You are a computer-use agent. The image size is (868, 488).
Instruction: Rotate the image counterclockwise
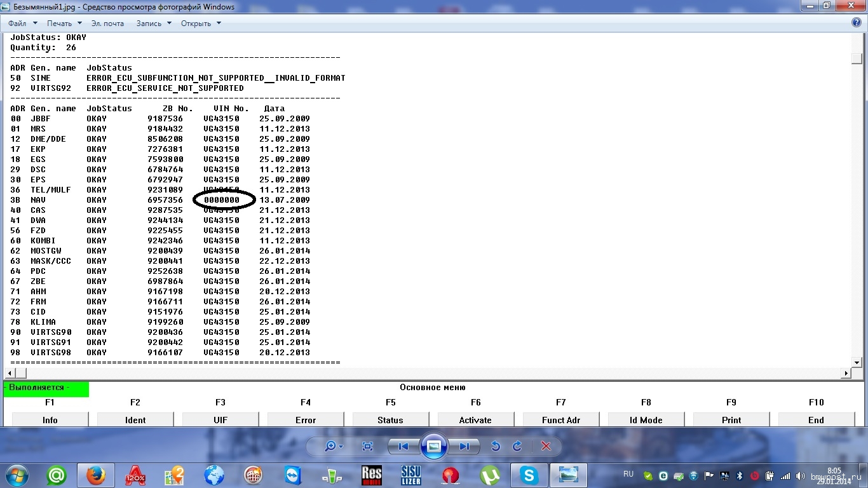point(496,447)
